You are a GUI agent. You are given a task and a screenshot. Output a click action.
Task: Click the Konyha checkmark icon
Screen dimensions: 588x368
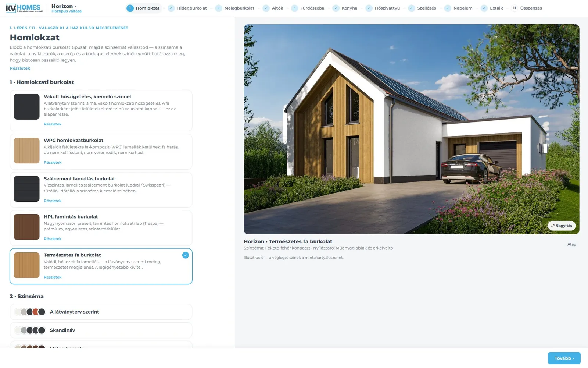click(336, 8)
